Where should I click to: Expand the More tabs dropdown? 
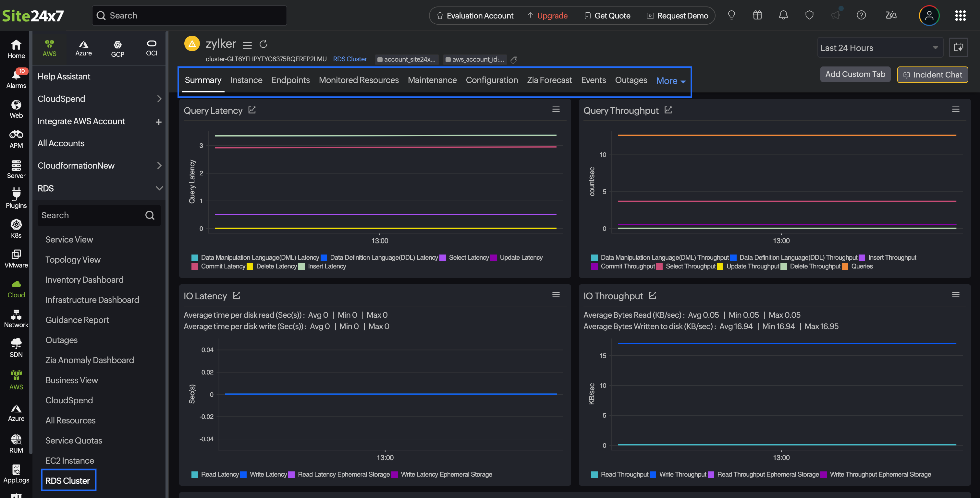click(671, 81)
